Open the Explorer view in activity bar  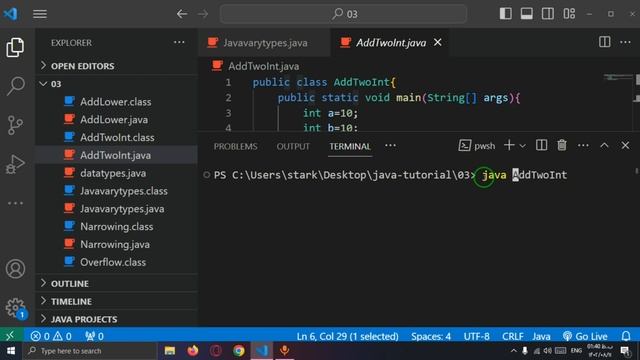[x=15, y=47]
